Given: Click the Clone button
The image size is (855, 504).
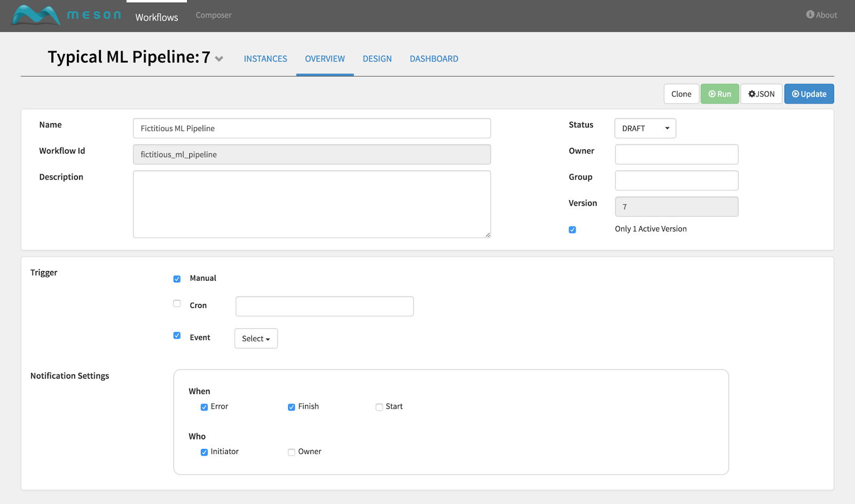Looking at the screenshot, I should click(x=681, y=94).
